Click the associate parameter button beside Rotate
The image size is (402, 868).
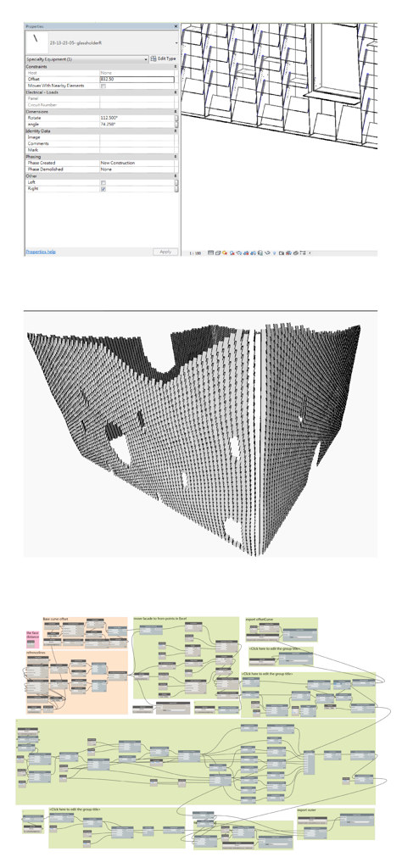point(176,118)
